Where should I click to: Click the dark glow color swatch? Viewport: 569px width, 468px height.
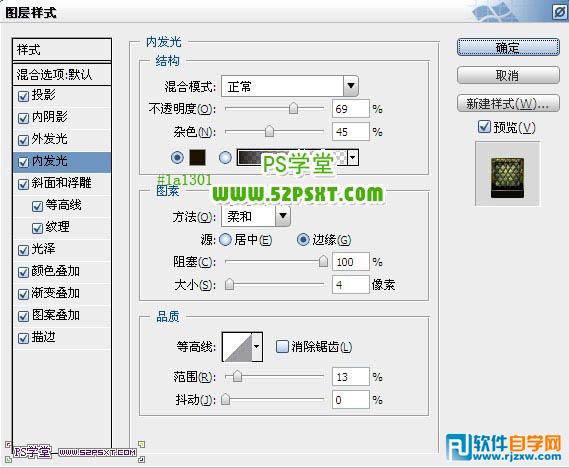tap(197, 157)
